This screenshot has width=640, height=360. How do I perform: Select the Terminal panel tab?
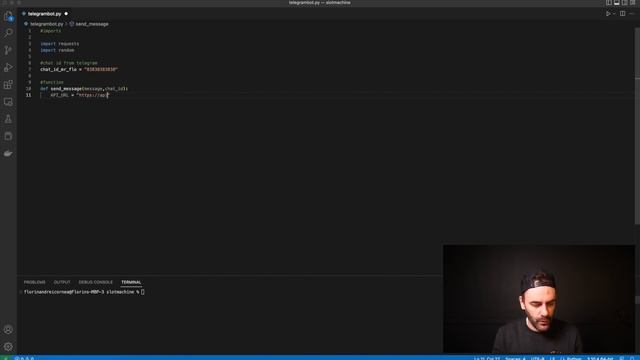(131, 282)
